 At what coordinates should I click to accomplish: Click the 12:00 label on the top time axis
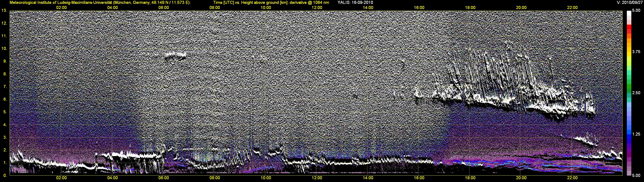point(317,8)
